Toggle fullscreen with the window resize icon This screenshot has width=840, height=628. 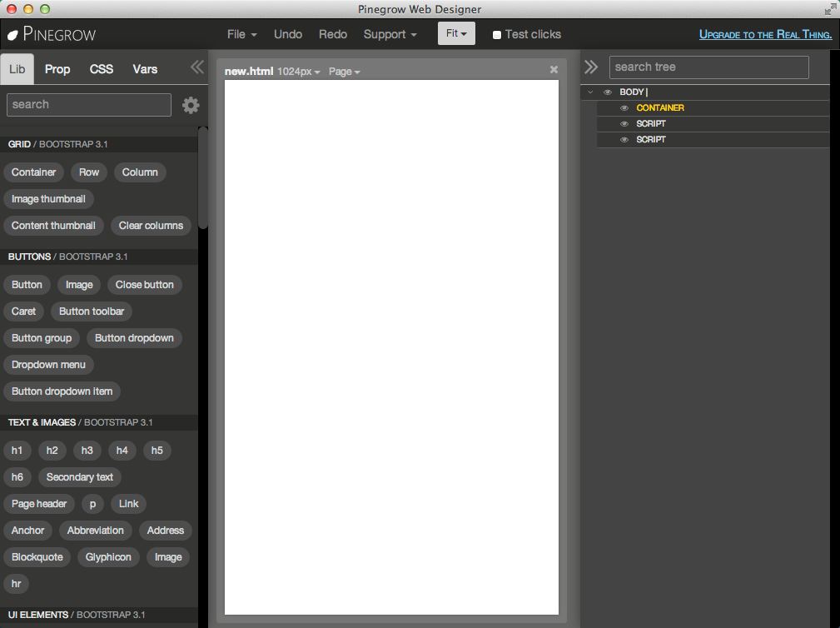pos(830,9)
